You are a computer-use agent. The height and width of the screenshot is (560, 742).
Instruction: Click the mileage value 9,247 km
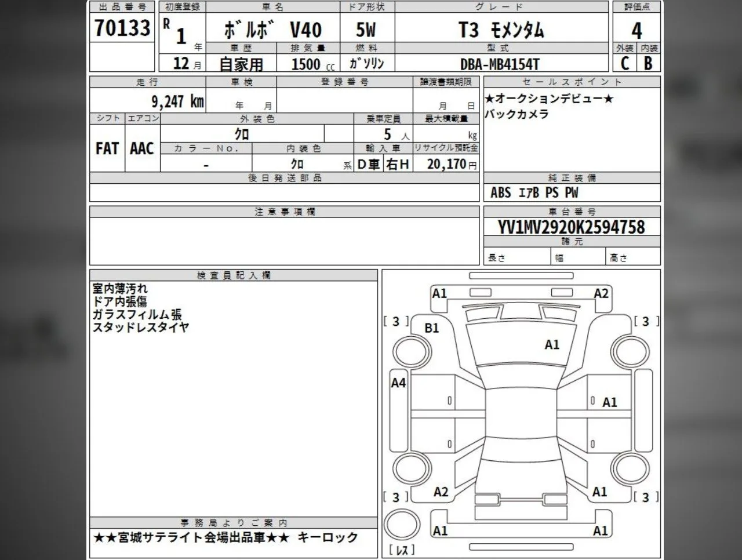[x=177, y=102]
